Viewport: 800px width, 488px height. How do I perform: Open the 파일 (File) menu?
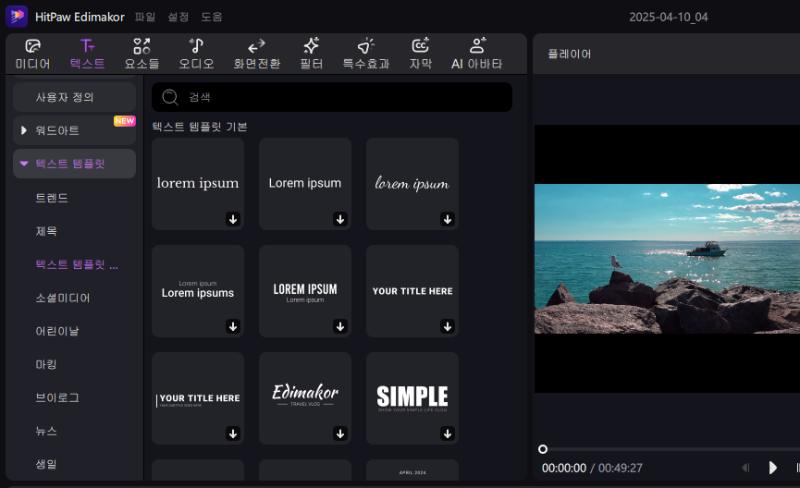pos(145,17)
